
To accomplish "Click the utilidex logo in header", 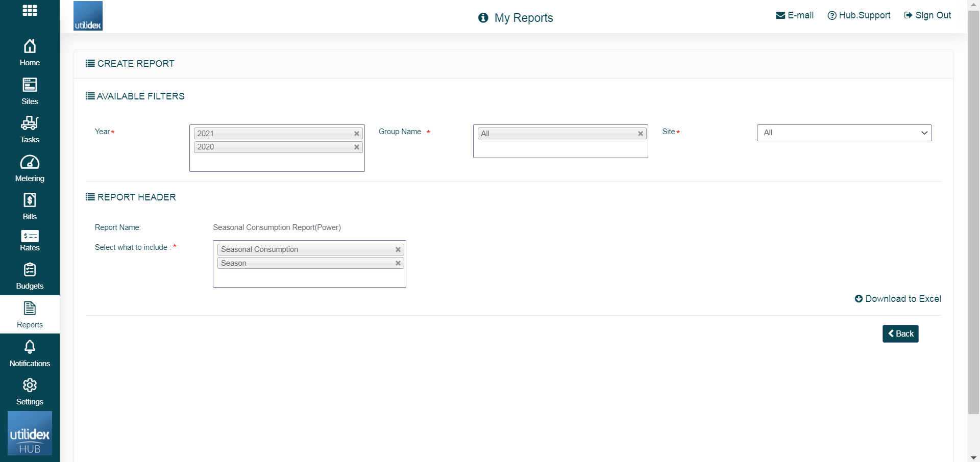I will coord(88,16).
